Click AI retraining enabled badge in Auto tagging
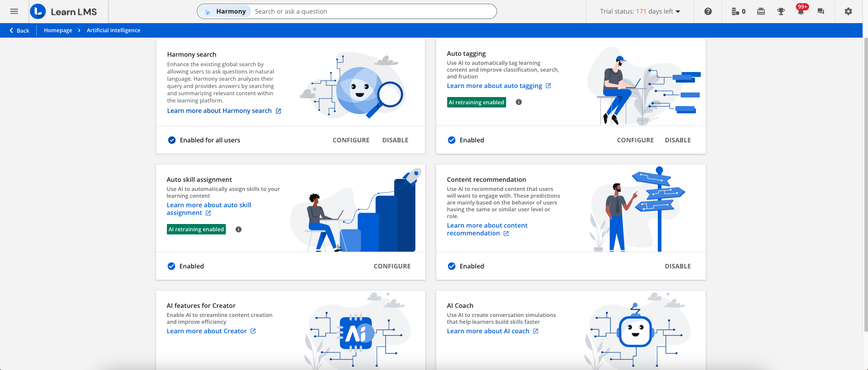 coord(477,102)
